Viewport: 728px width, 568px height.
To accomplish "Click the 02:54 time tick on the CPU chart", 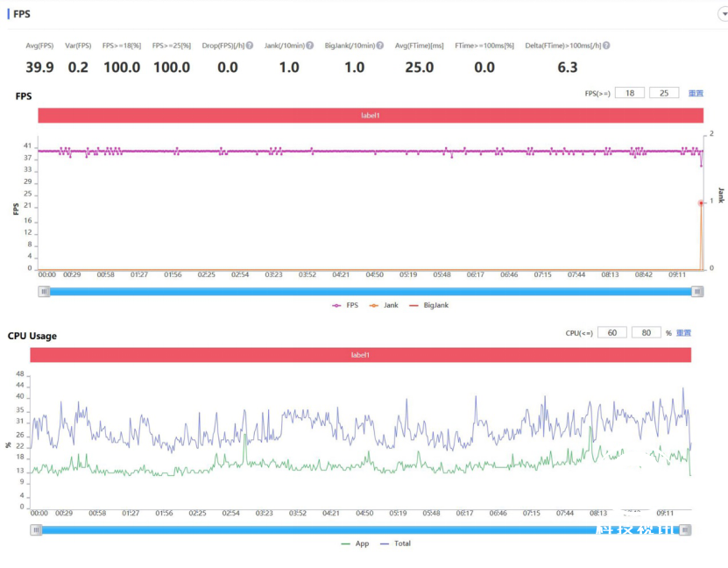I will (x=230, y=513).
